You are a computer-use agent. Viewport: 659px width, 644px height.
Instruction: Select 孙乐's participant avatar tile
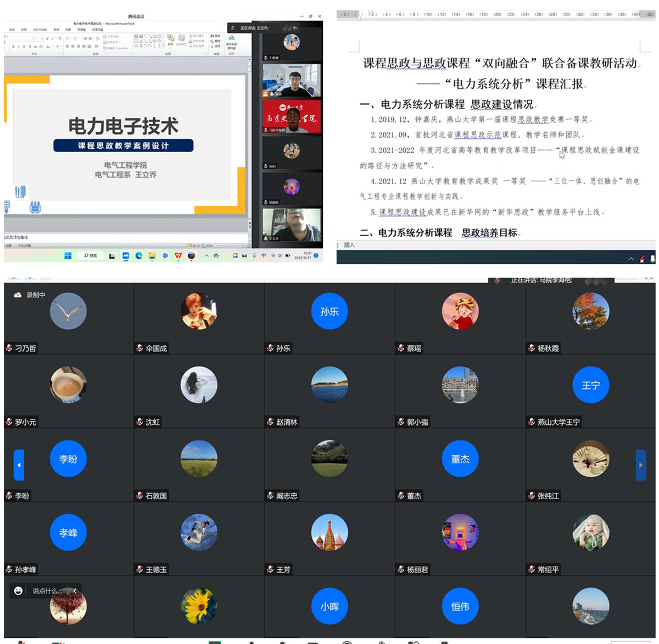click(329, 311)
